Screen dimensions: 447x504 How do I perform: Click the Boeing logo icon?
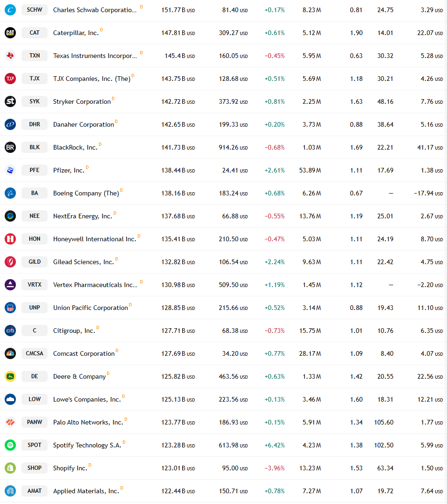tap(10, 193)
